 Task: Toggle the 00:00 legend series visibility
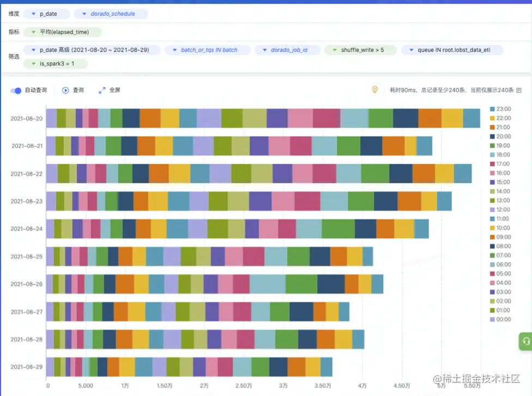(500, 319)
